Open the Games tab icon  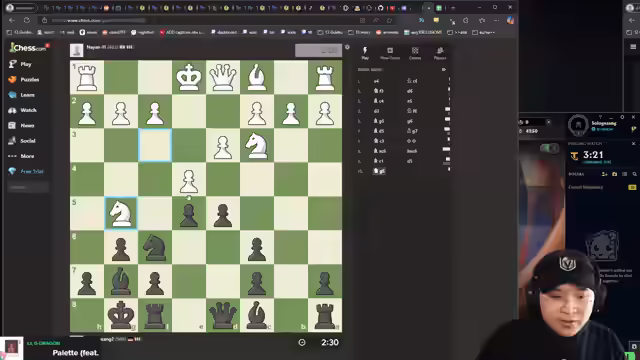pyautogui.click(x=415, y=53)
